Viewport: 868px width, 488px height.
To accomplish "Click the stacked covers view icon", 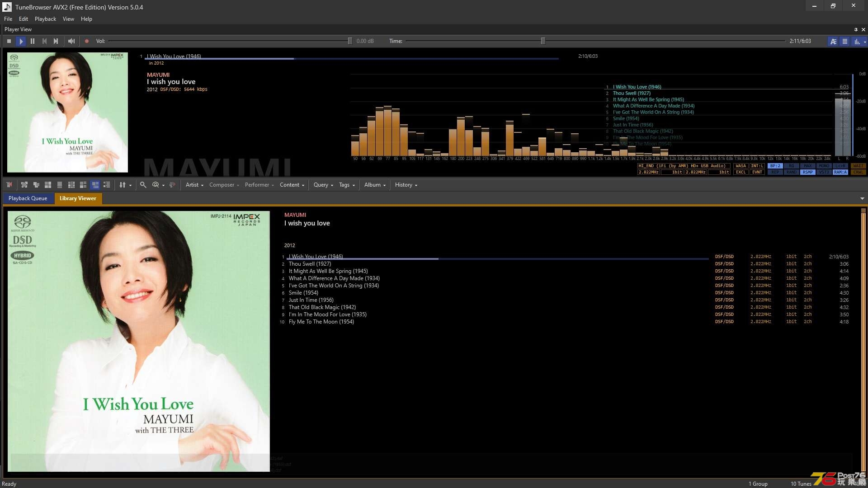I will (x=36, y=185).
